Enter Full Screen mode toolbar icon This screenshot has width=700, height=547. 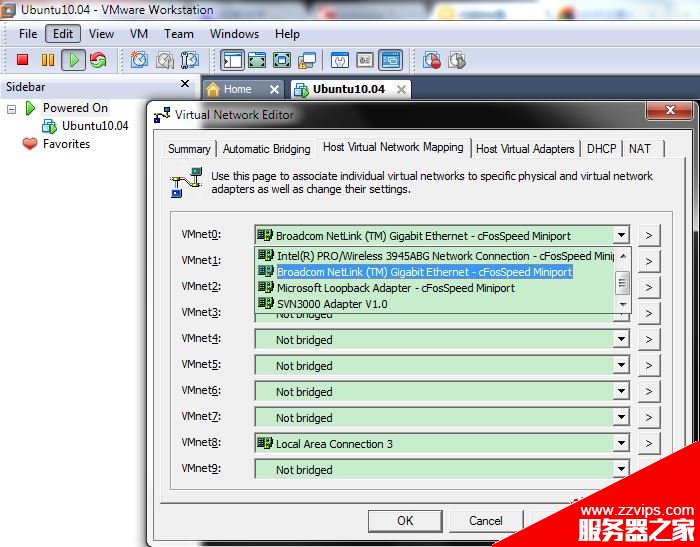click(x=282, y=60)
